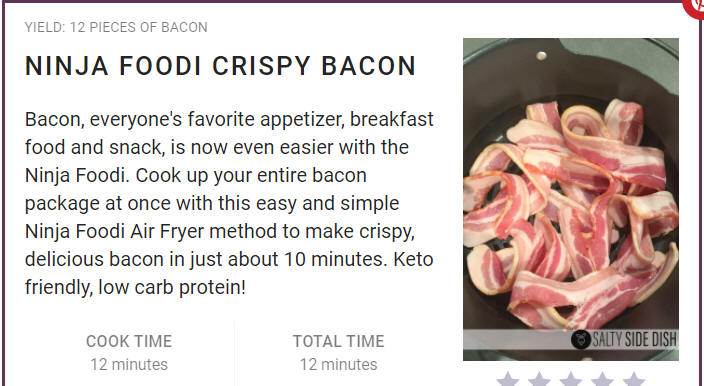The image size is (704, 386).
Task: Click the red Pinterest pin icon
Action: pos(694,8)
